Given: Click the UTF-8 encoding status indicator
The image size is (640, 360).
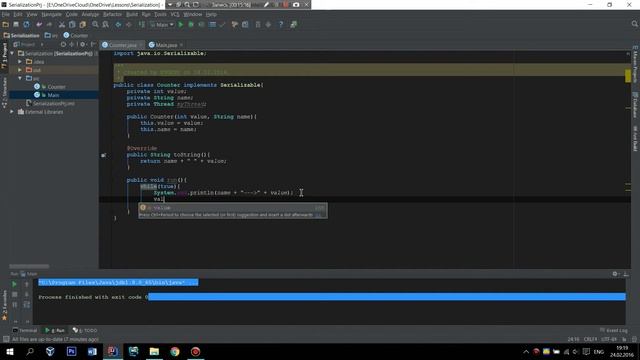Looking at the screenshot, I should point(609,339).
